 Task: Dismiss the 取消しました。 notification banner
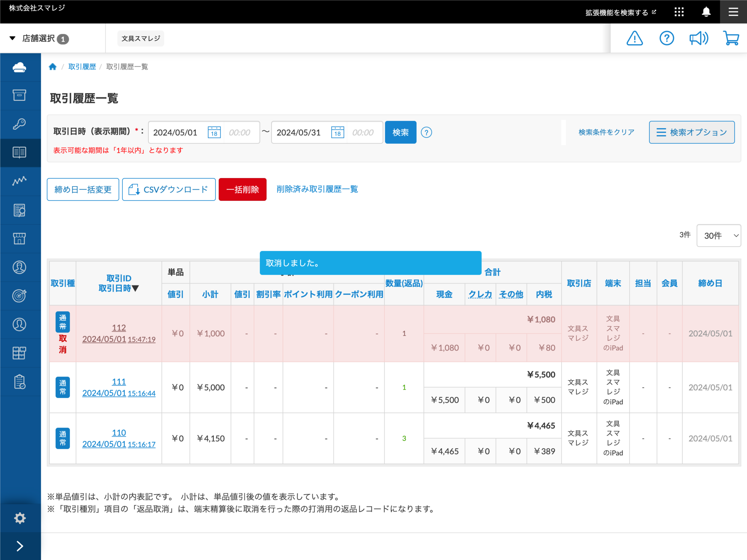pyautogui.click(x=371, y=262)
